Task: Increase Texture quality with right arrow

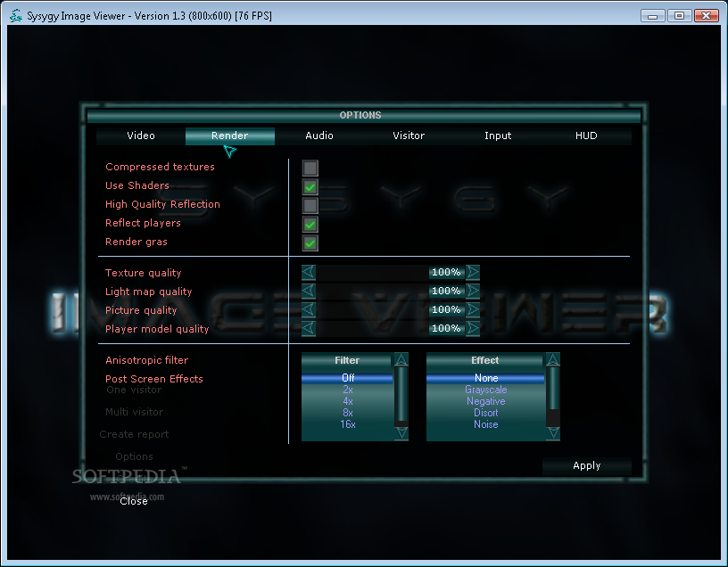Action: point(473,273)
